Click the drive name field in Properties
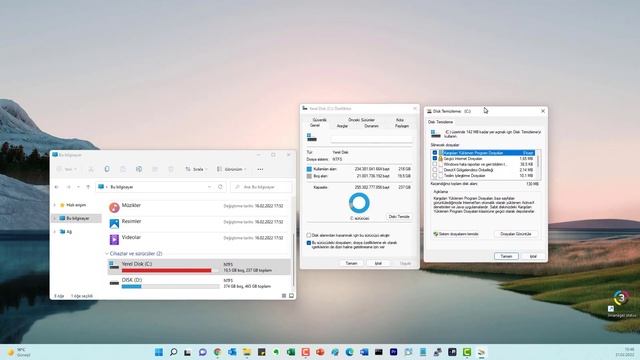The image size is (640, 360). pos(371,139)
